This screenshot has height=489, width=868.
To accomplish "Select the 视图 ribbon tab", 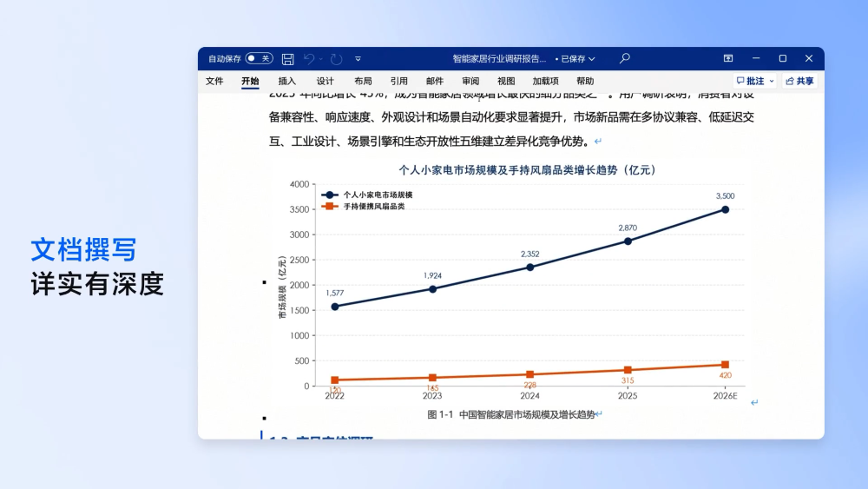I will pyautogui.click(x=506, y=81).
